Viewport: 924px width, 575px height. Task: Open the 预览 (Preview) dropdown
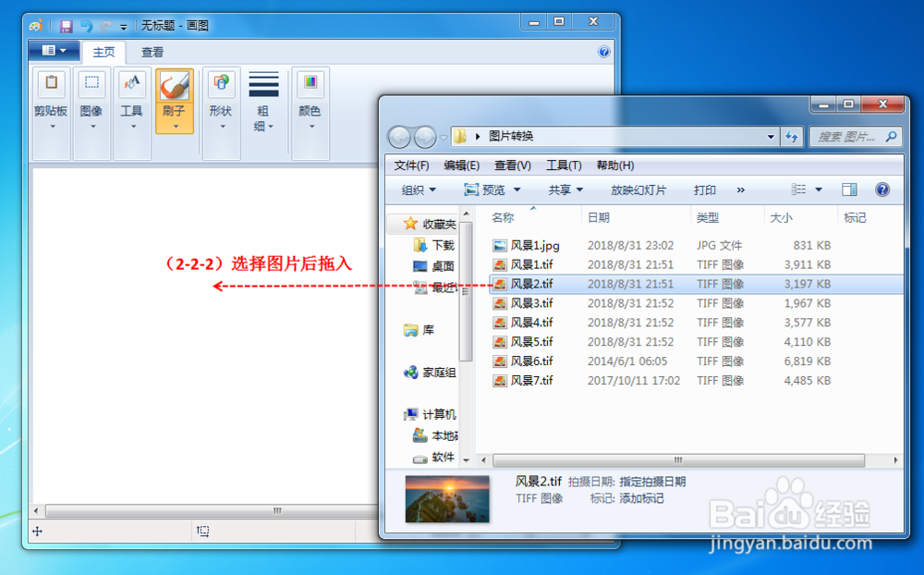pos(491,189)
